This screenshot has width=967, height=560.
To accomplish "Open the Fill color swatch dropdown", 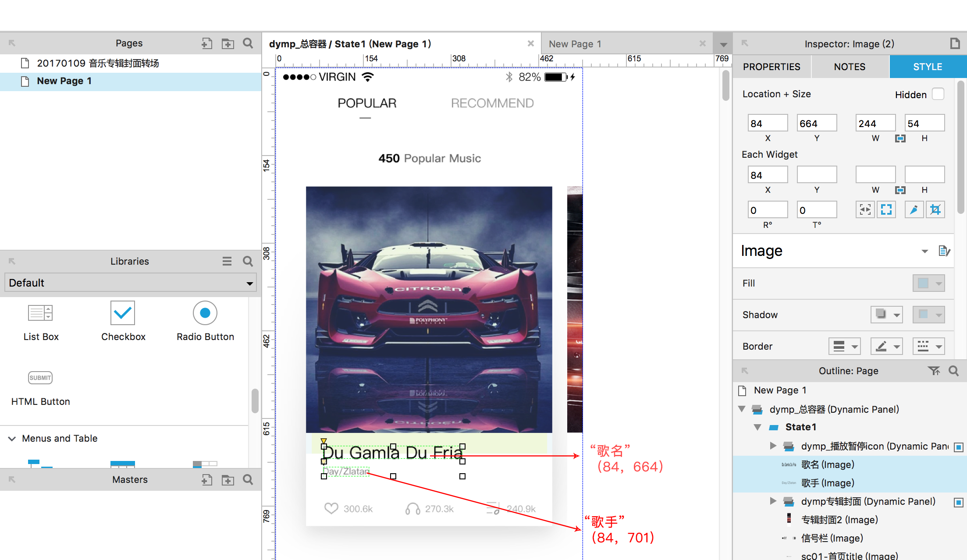I will [x=928, y=283].
